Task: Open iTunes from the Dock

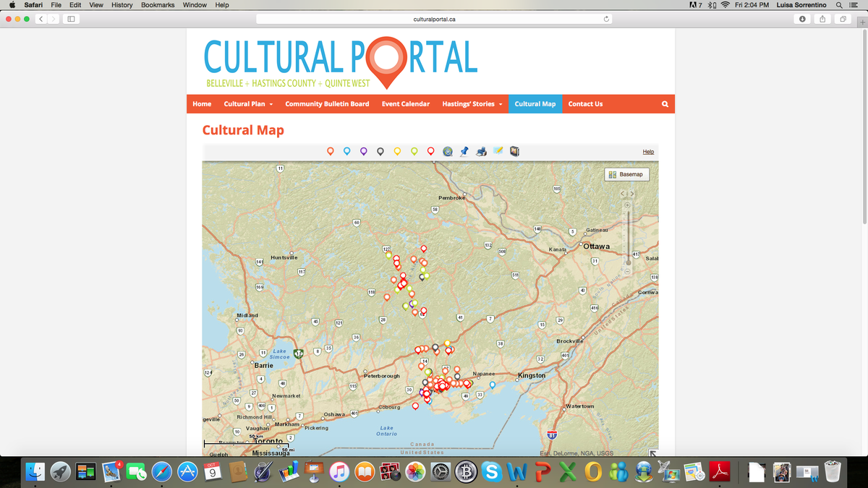Action: [339, 472]
